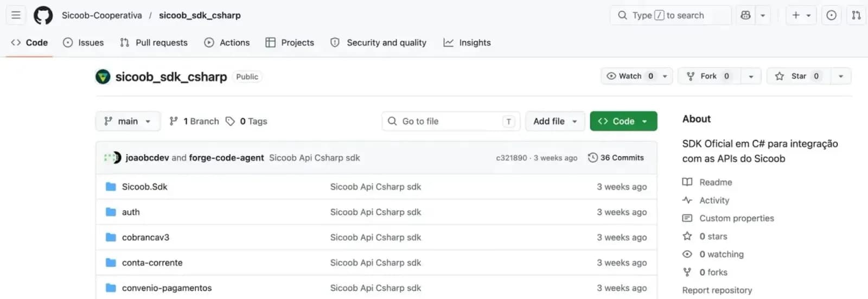868x299 pixels.
Task: Click the repository avatar icon
Action: click(103, 77)
